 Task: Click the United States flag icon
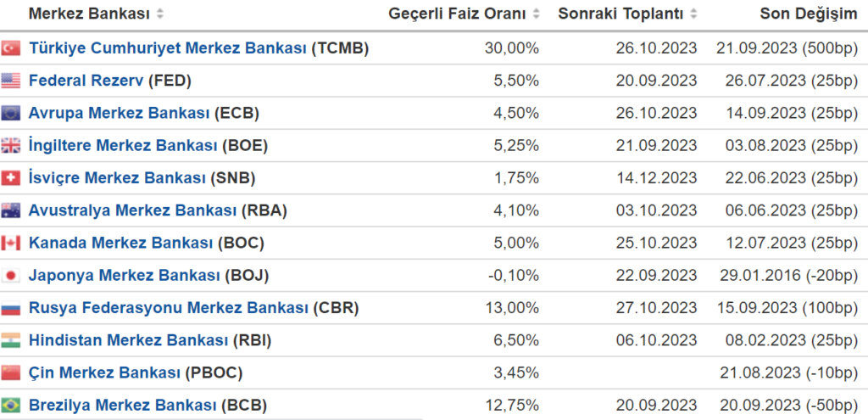(11, 81)
